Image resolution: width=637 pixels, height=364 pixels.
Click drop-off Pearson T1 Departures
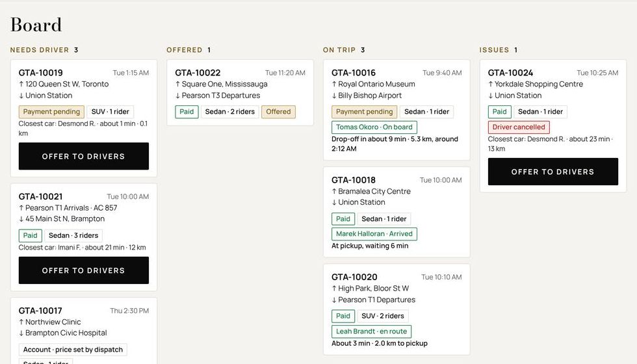pos(373,300)
